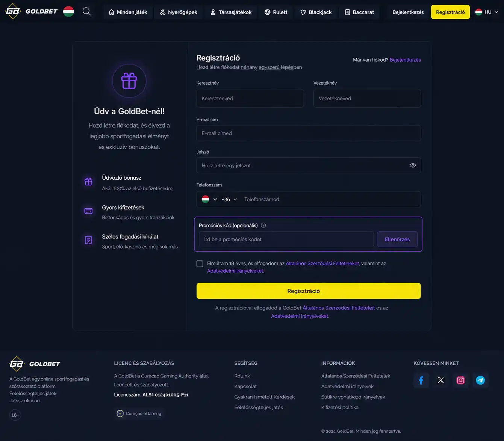Click the house icon beside Minden játék
Image resolution: width=504 pixels, height=441 pixels.
coord(111,12)
